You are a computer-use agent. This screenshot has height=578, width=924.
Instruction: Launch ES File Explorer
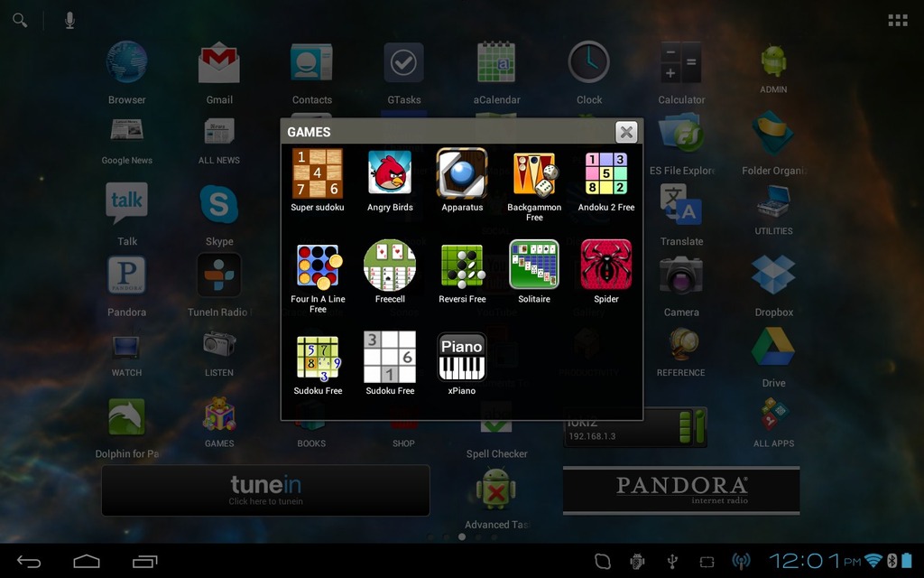pyautogui.click(x=681, y=133)
